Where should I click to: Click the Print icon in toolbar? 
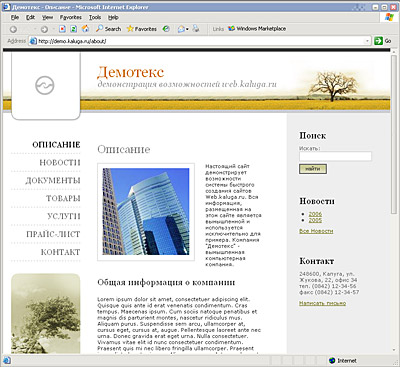(x=196, y=29)
